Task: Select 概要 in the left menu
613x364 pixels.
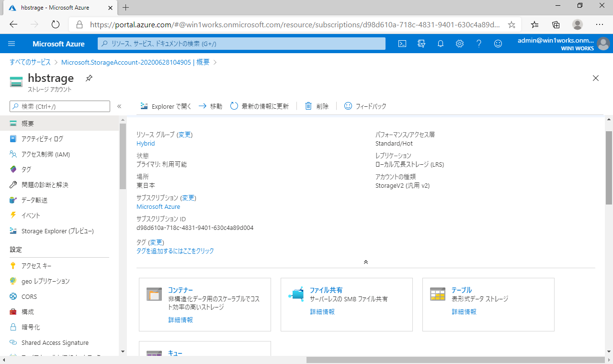Action: [59, 124]
